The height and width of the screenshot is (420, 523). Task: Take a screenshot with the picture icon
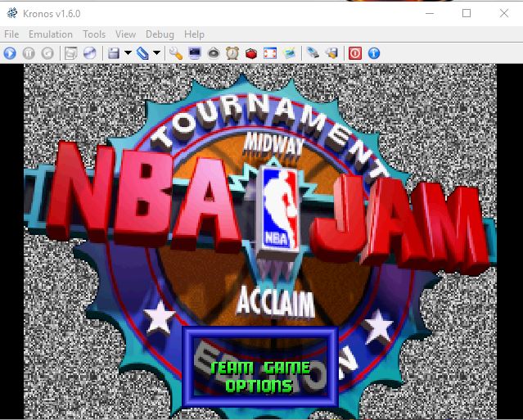click(x=289, y=53)
